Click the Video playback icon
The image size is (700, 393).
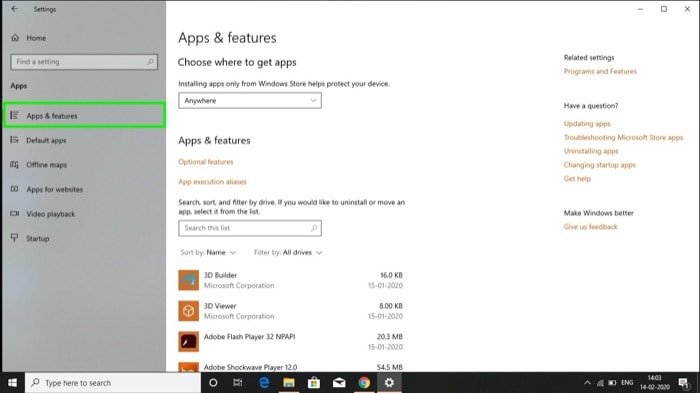click(x=14, y=213)
